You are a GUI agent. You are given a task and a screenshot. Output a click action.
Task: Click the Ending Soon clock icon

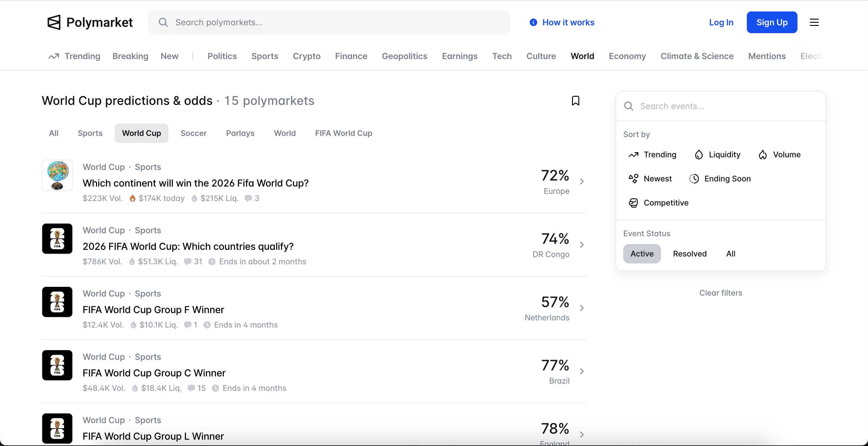tap(694, 179)
